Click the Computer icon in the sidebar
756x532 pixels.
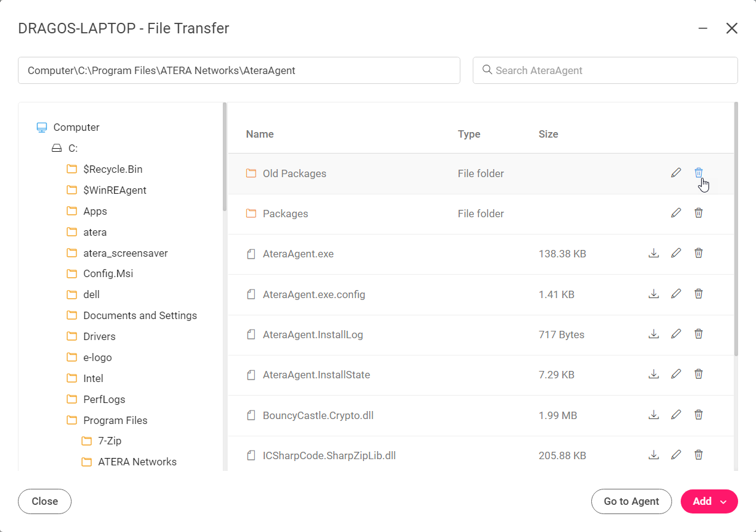click(x=41, y=127)
